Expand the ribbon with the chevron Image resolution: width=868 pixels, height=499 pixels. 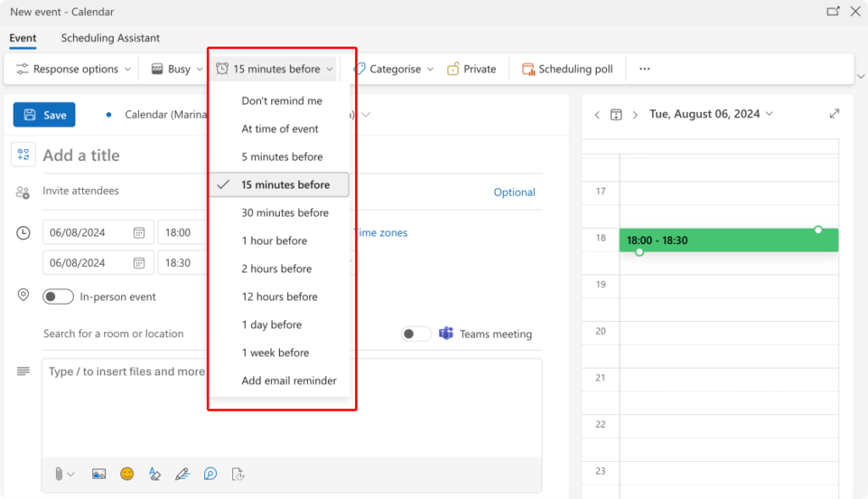tap(860, 76)
